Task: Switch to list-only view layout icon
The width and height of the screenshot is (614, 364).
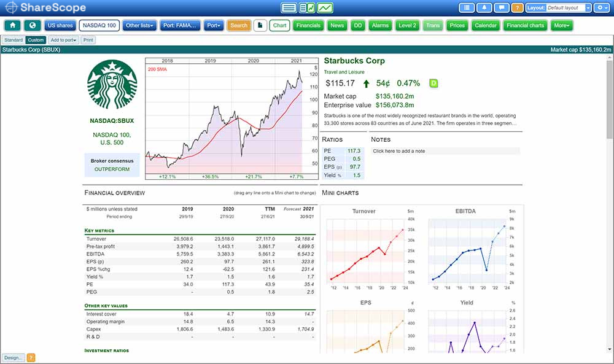Action: tap(289, 8)
